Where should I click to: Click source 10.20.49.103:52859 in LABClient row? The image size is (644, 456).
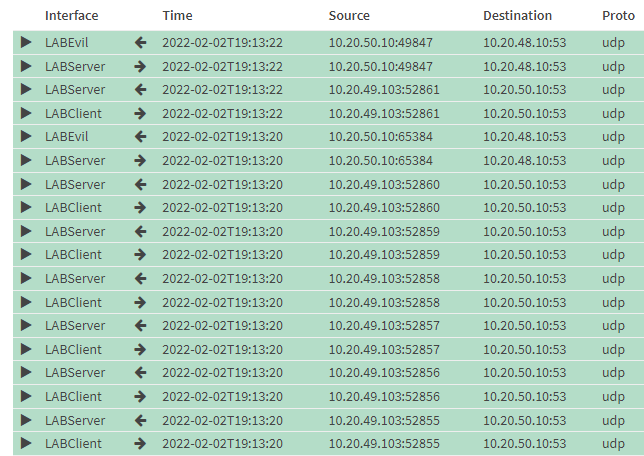pyautogui.click(x=384, y=254)
